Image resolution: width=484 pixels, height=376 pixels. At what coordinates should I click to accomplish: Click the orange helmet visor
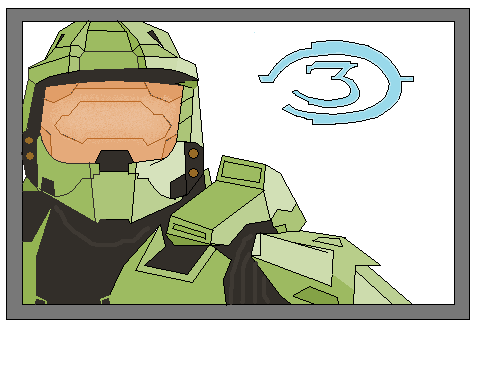[x=112, y=122]
